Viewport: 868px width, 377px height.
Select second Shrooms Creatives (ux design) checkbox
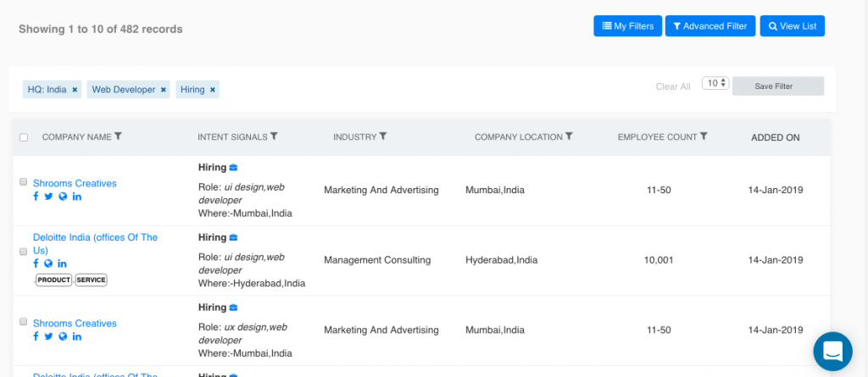[23, 322]
